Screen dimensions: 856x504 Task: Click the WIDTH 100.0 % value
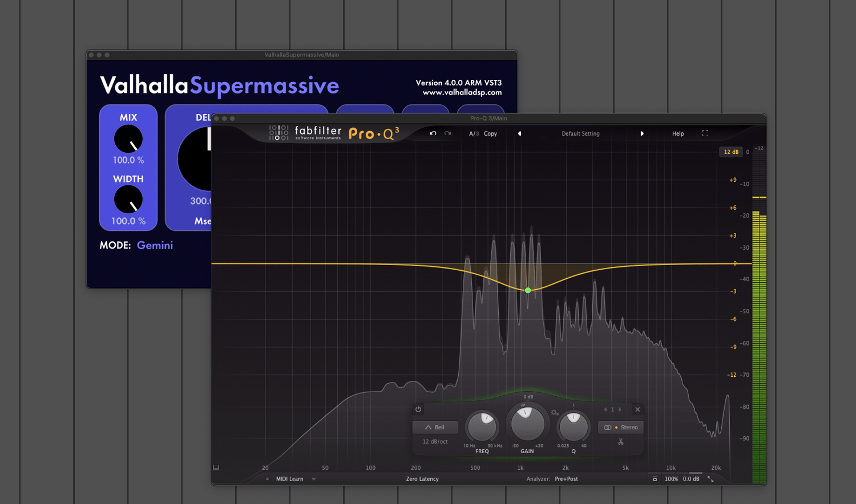(128, 221)
